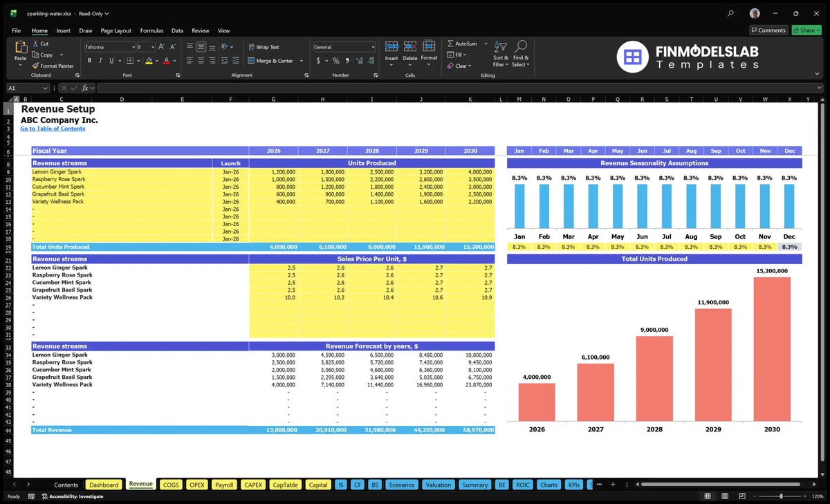This screenshot has width=830, height=504.
Task: Click the Accessibility Investigate status icon
Action: (x=44, y=496)
